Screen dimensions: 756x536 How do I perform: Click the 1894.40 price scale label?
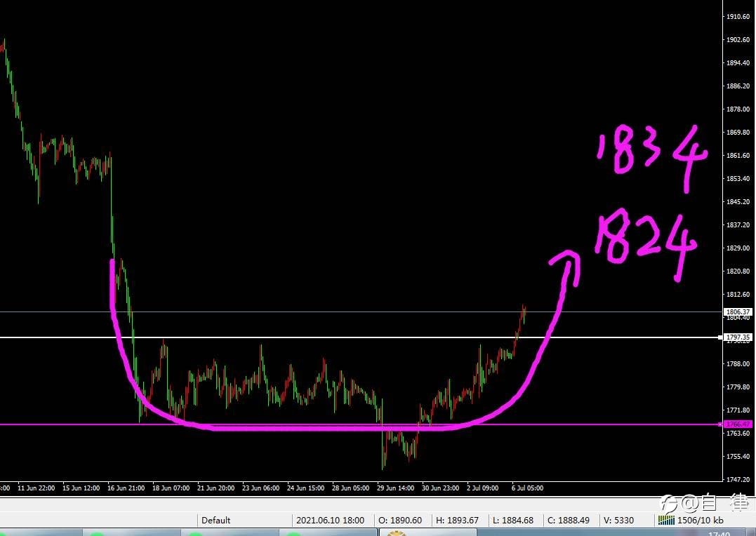click(x=738, y=62)
